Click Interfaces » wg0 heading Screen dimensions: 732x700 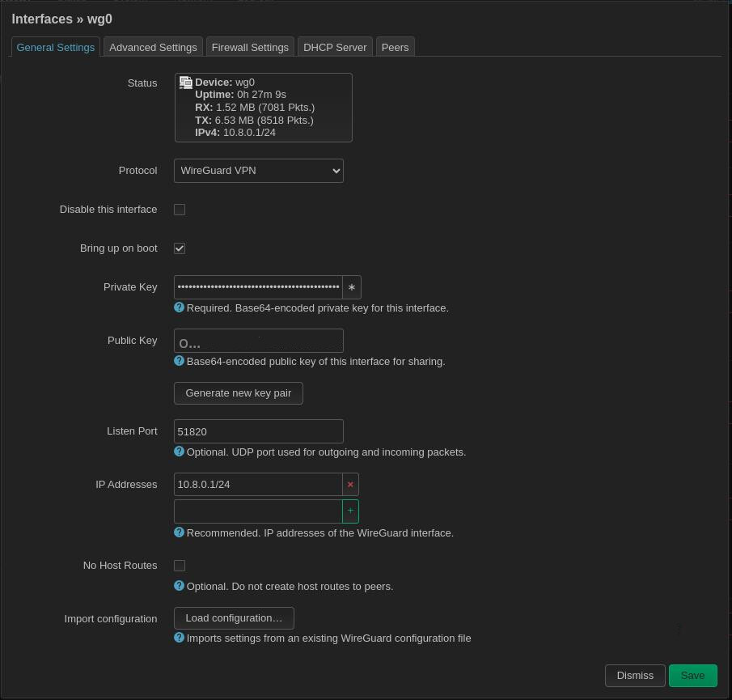(x=61, y=19)
